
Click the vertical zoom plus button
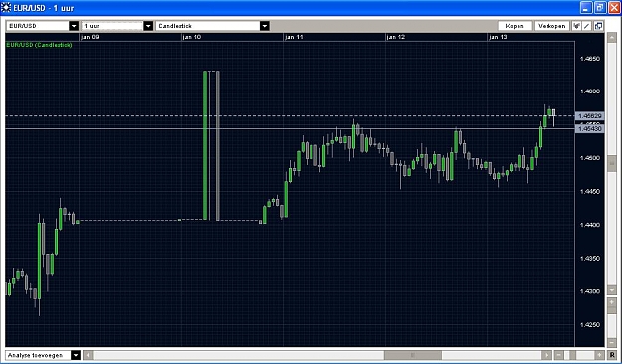[612, 301]
